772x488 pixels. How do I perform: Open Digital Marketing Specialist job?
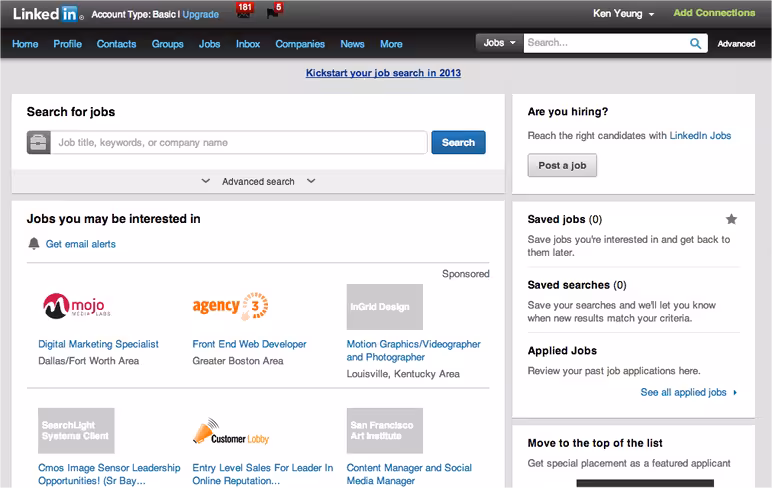tap(98, 344)
